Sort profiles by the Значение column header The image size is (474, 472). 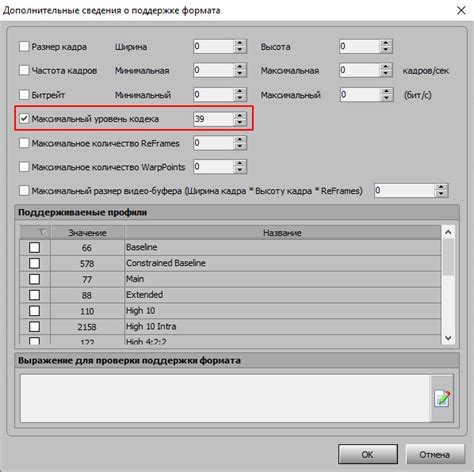pos(87,233)
